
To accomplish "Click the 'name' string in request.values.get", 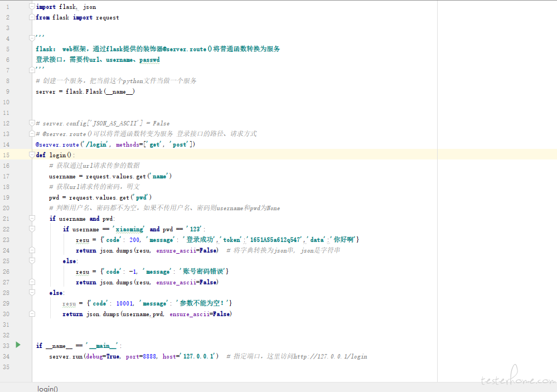I will (159, 176).
